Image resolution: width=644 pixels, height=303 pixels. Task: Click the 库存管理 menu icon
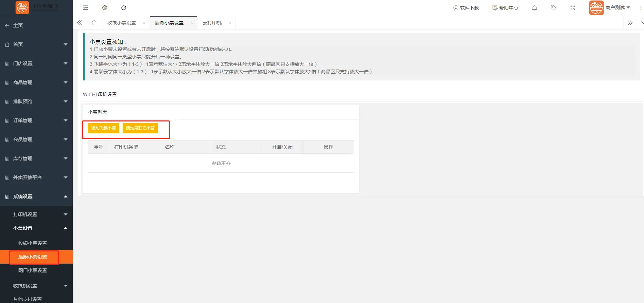click(7, 158)
